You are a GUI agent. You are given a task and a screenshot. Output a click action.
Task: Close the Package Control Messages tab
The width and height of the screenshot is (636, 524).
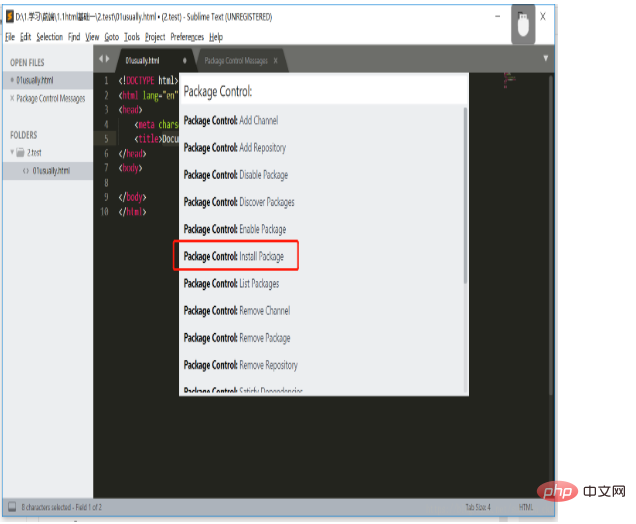coord(275,61)
